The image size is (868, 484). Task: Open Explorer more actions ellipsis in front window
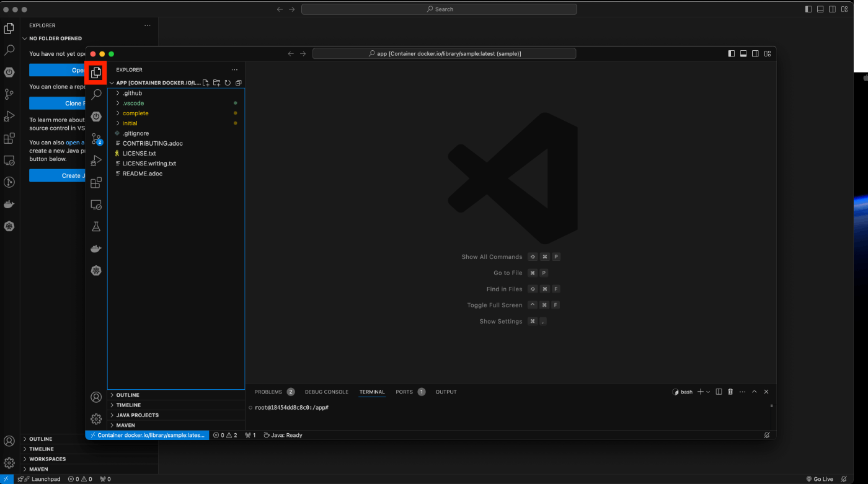(234, 70)
